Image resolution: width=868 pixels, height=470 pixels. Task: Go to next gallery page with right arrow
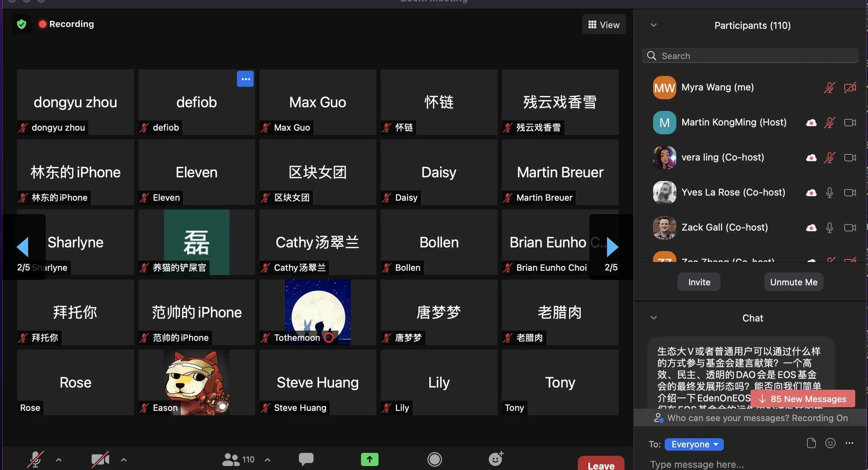(612, 247)
